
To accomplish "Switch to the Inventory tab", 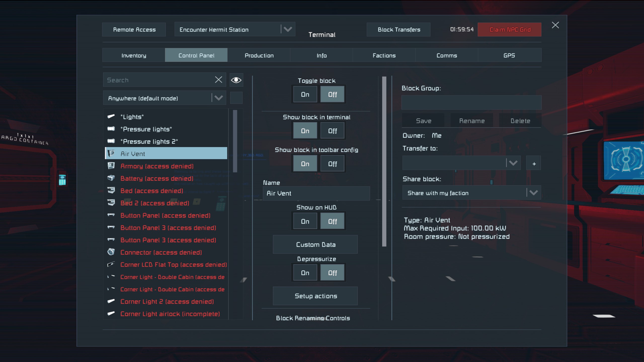I will (134, 55).
